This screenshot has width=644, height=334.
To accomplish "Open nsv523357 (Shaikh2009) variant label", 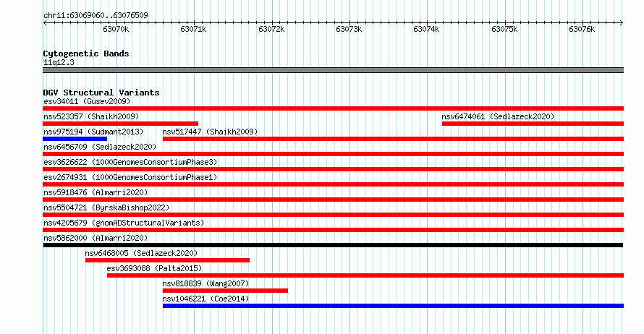I will (x=91, y=116).
